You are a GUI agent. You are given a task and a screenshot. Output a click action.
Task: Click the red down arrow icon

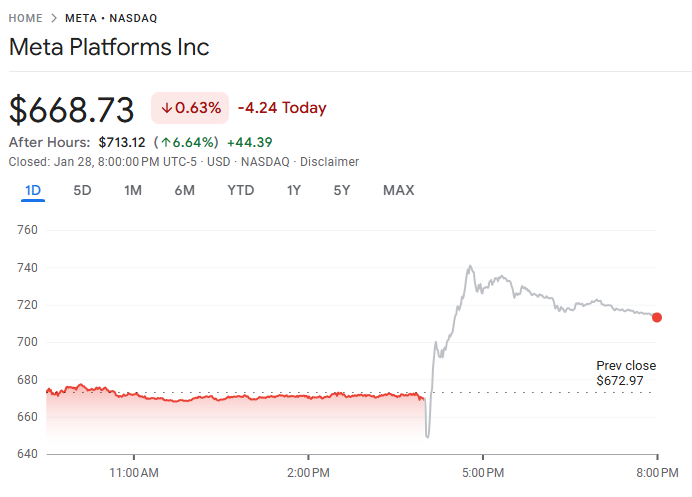tap(166, 108)
